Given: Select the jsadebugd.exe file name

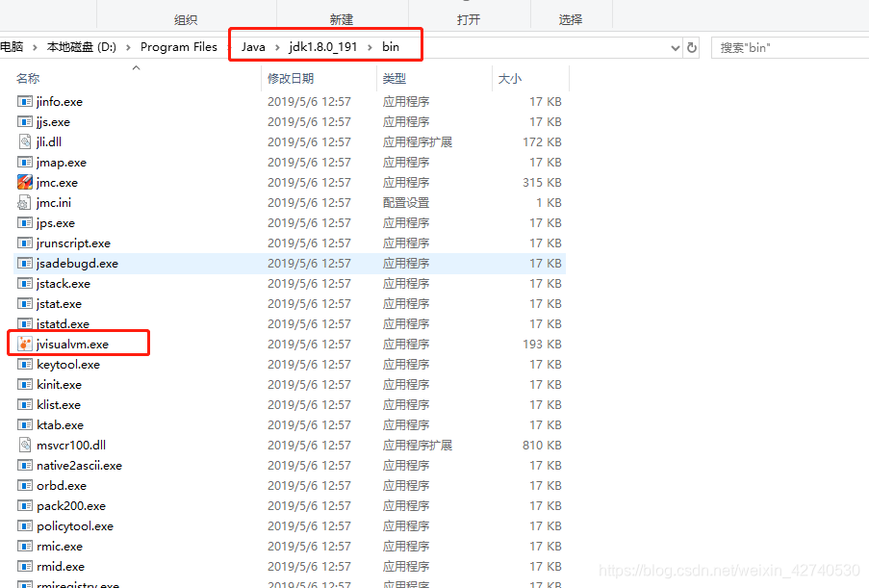Looking at the screenshot, I should (x=77, y=264).
